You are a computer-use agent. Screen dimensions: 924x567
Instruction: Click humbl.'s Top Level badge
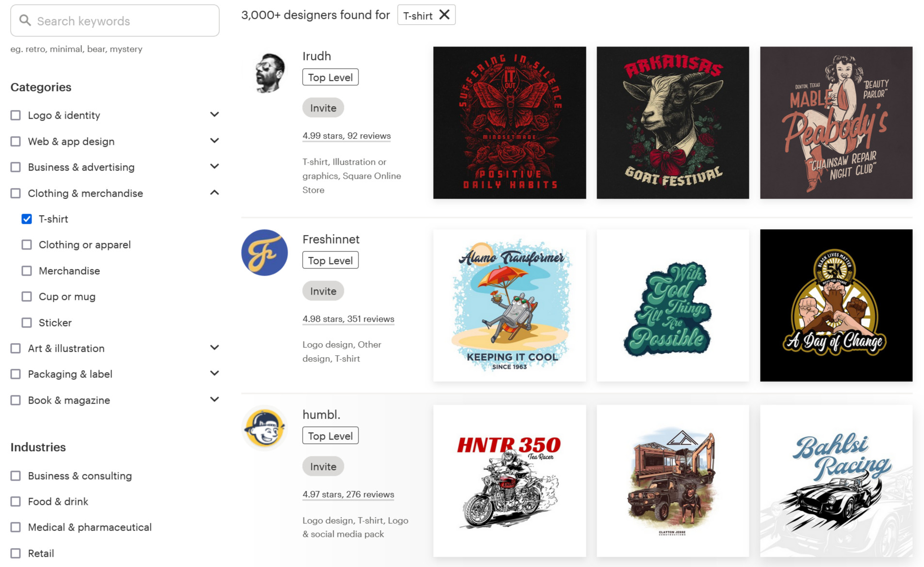pos(330,435)
